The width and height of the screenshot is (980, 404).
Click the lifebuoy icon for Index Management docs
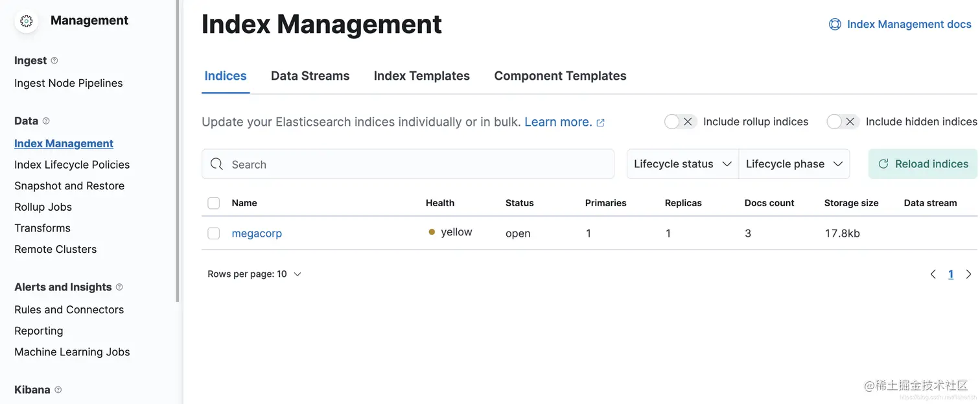point(835,24)
